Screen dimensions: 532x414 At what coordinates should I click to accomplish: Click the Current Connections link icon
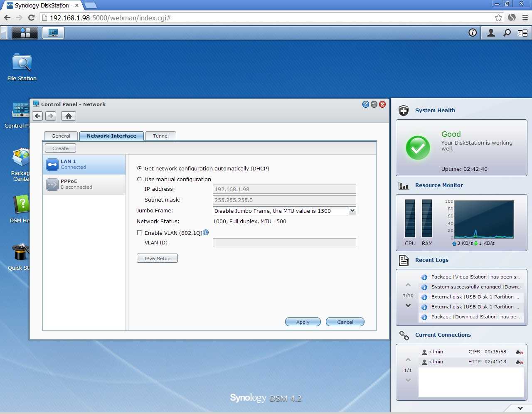[404, 335]
